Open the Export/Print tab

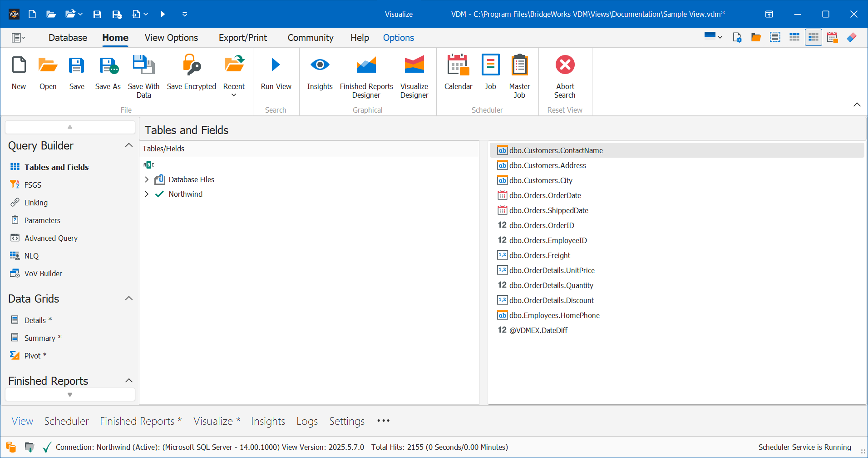coord(243,38)
